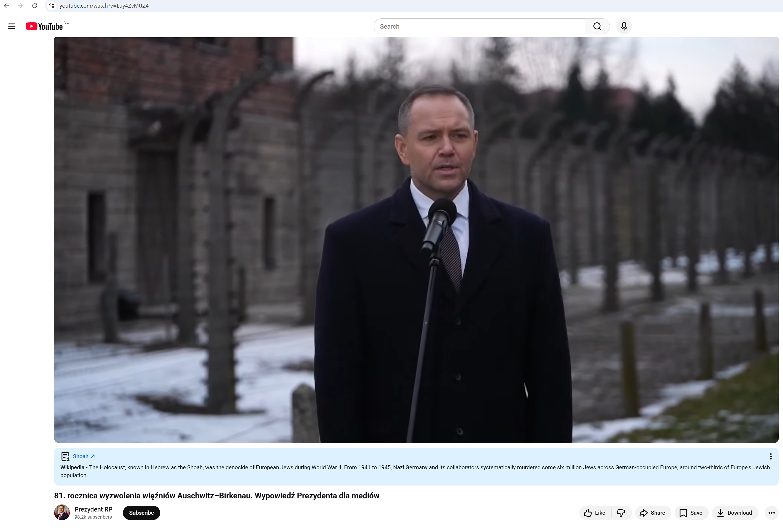Download the video
The image size is (783, 532).
[x=735, y=513]
